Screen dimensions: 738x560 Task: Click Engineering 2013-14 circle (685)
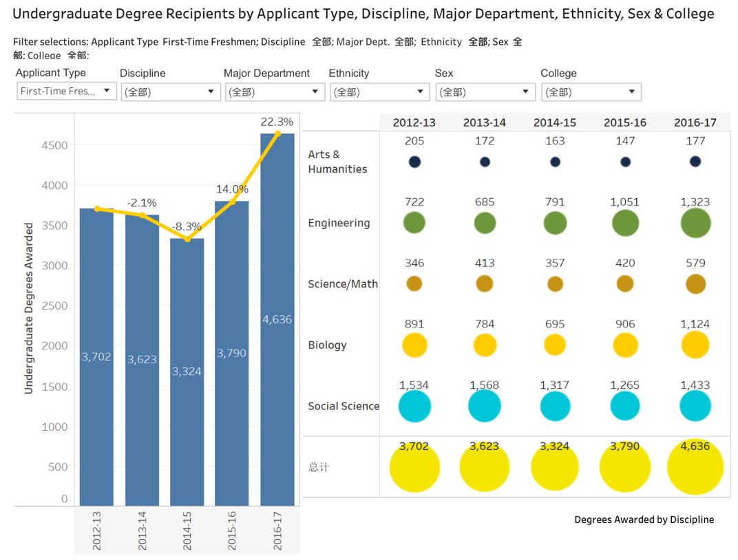click(x=485, y=223)
